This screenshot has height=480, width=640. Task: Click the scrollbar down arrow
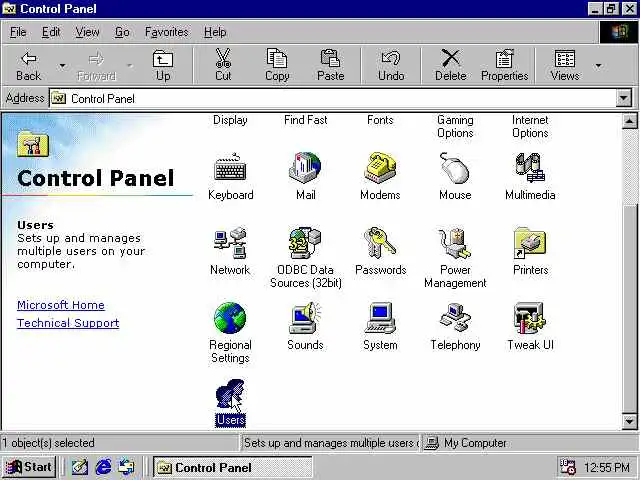pyautogui.click(x=629, y=421)
